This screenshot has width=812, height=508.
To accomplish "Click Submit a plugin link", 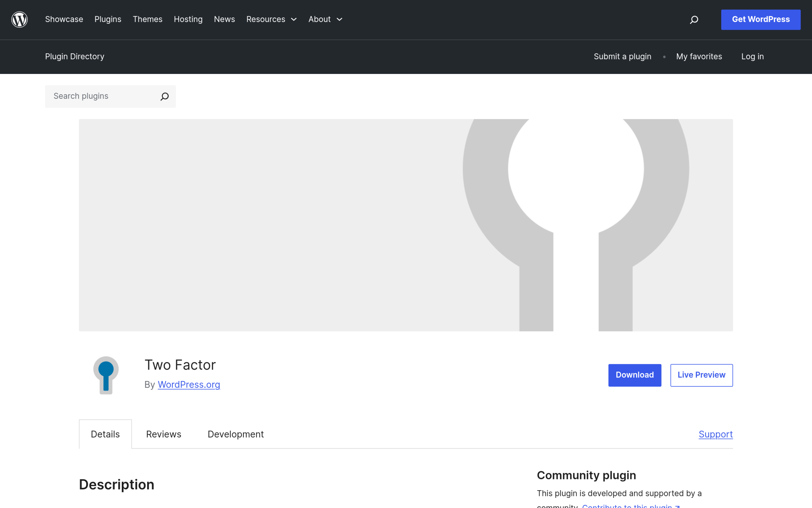I will click(622, 57).
